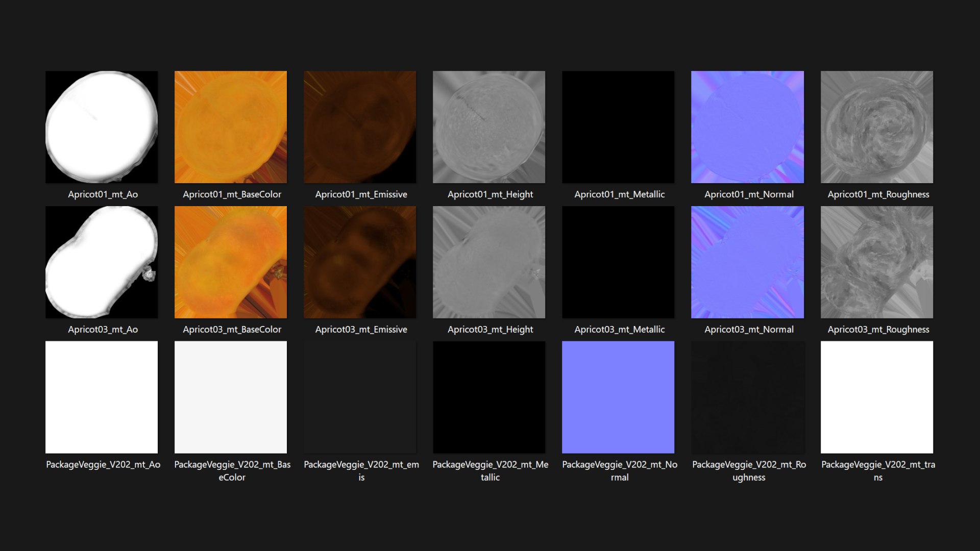Open the PackageVeggie_V202_mt_BaseColor thumbnail
This screenshot has width=980, height=551.
[231, 397]
